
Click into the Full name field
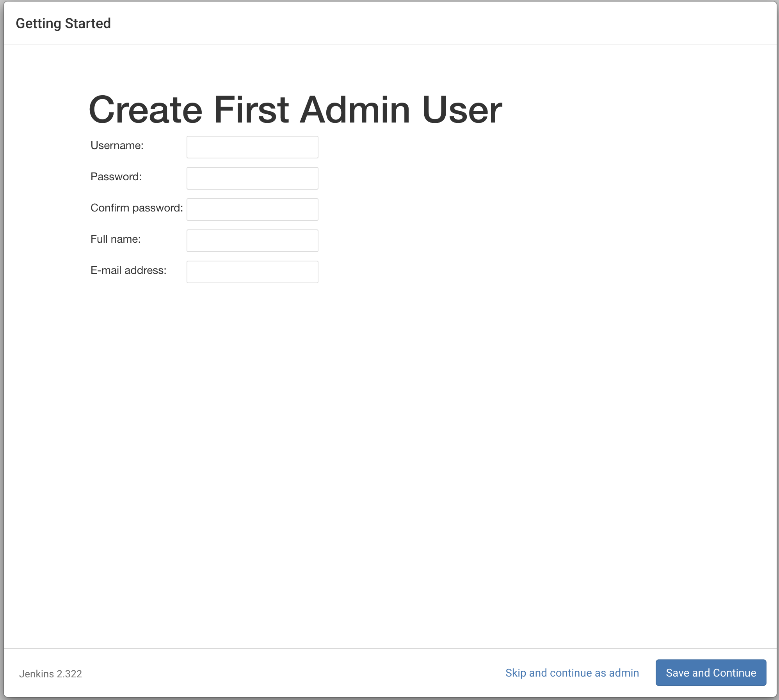coord(253,241)
